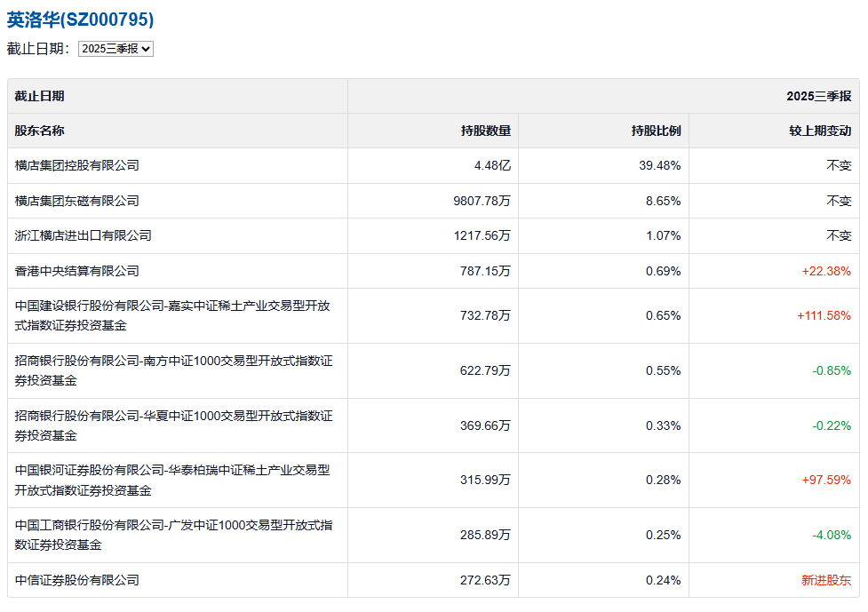This screenshot has width=868, height=612.
Task: Select shareholder 香港中央结算有限公司
Action: tap(77, 271)
